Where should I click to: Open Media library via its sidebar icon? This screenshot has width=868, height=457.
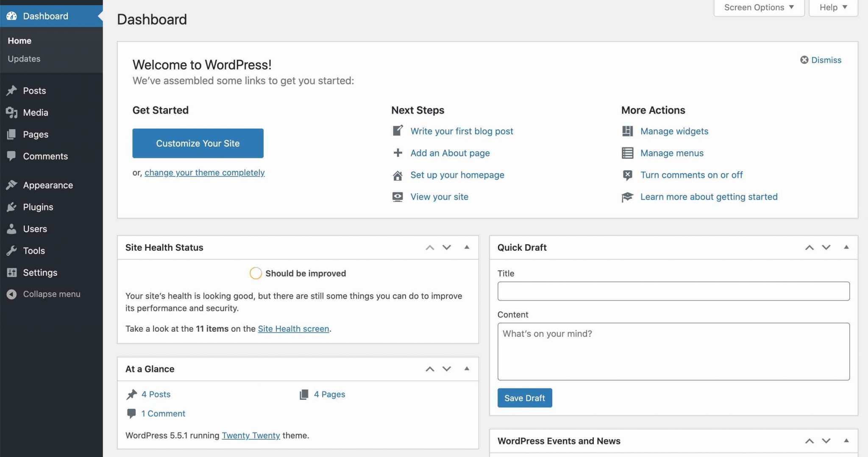pyautogui.click(x=12, y=113)
